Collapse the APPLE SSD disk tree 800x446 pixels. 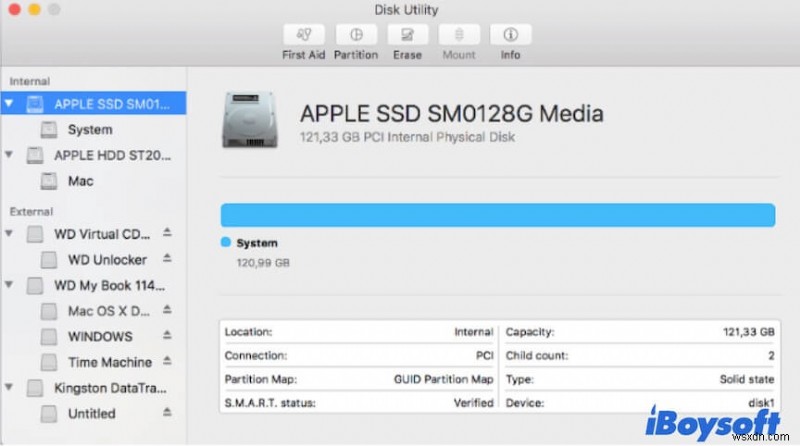[x=9, y=104]
